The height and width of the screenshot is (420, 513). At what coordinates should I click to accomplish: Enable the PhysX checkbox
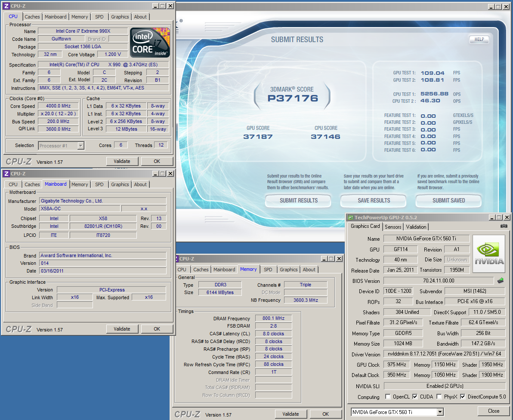pyautogui.click(x=439, y=396)
